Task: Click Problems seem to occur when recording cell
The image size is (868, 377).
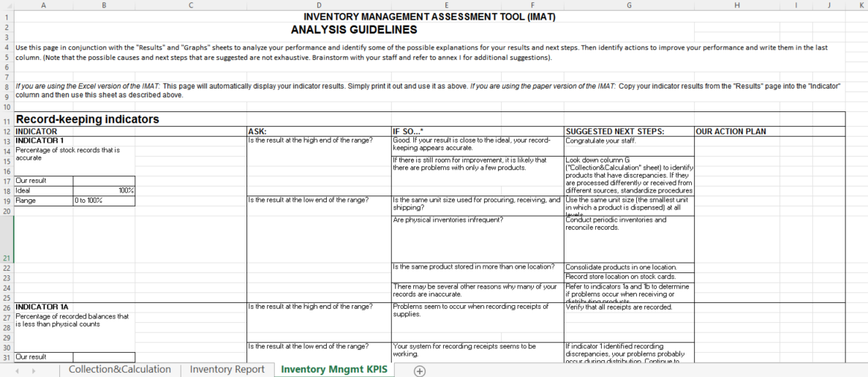Action: click(478, 322)
